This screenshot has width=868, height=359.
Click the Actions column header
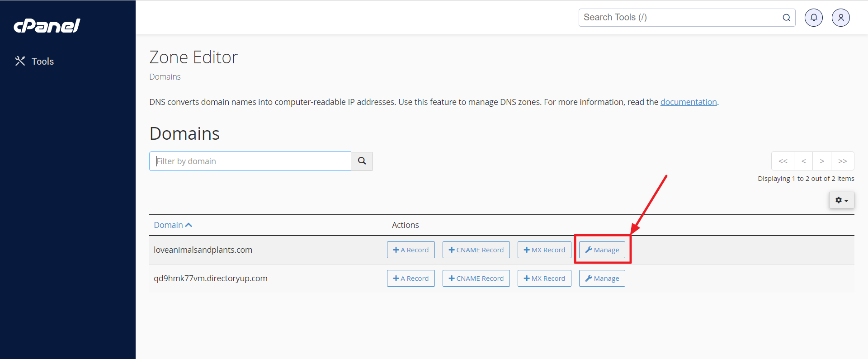point(405,225)
